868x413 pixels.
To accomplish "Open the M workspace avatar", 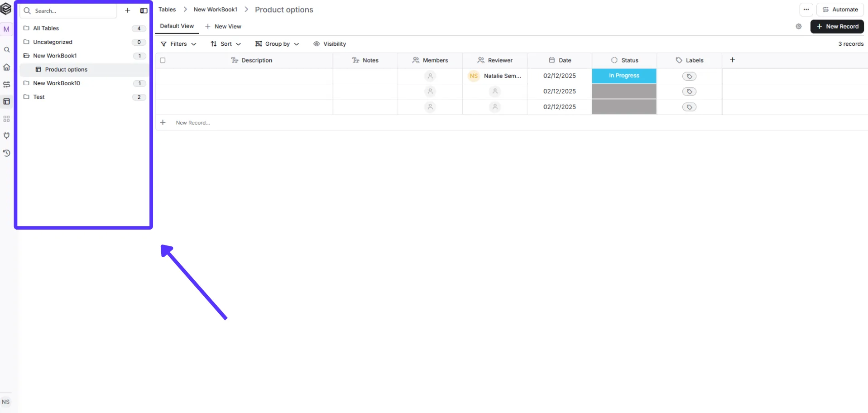I will 6,29.
